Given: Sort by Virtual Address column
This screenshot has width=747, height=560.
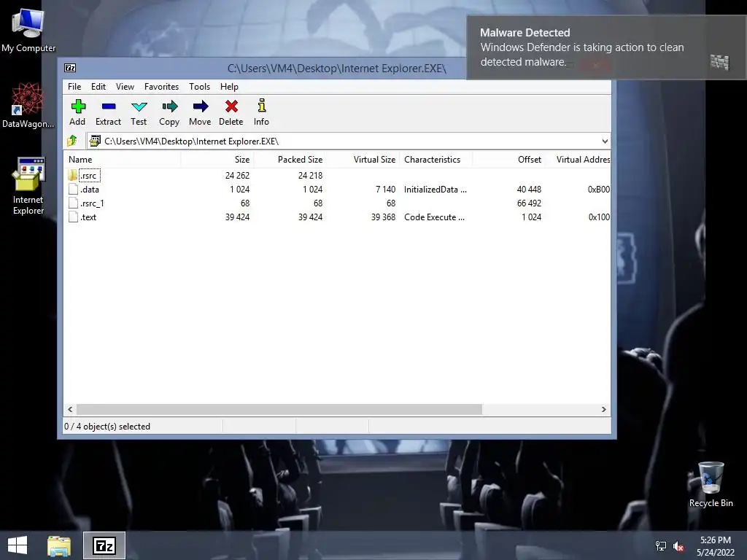Looking at the screenshot, I should click(578, 160).
